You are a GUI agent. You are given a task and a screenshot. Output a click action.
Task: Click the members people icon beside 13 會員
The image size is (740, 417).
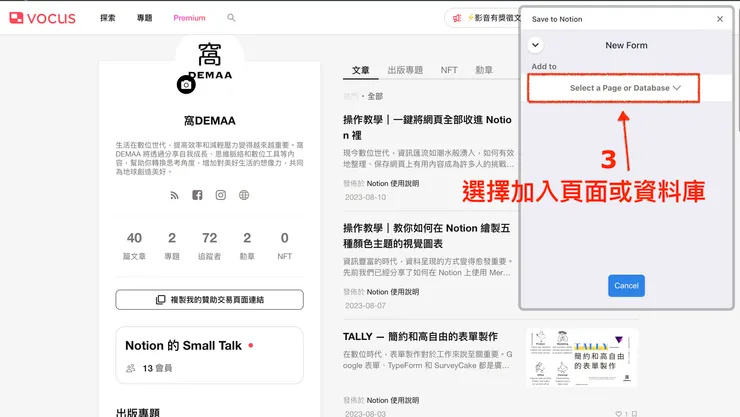click(131, 368)
